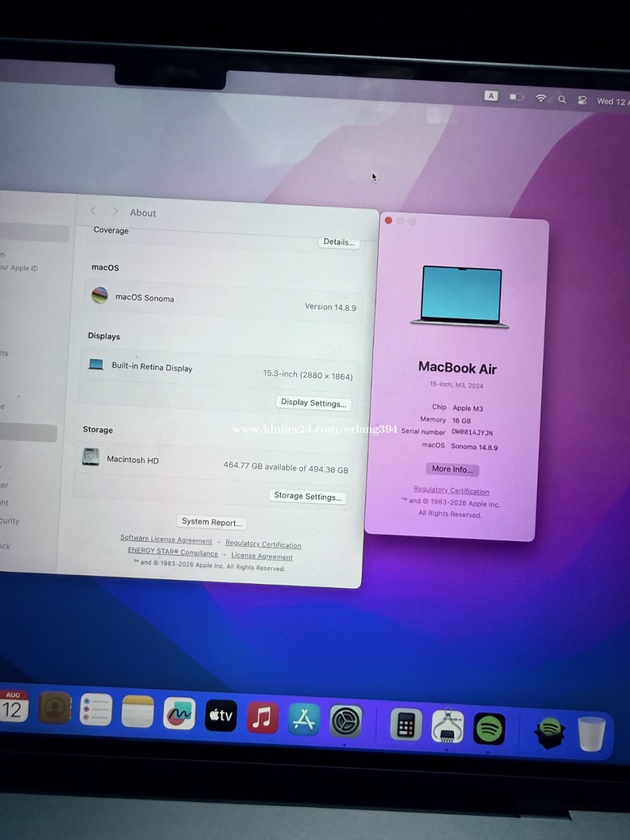Click the 15.3-inch (2880 × 1864) text
The image size is (630, 840).
tap(308, 374)
